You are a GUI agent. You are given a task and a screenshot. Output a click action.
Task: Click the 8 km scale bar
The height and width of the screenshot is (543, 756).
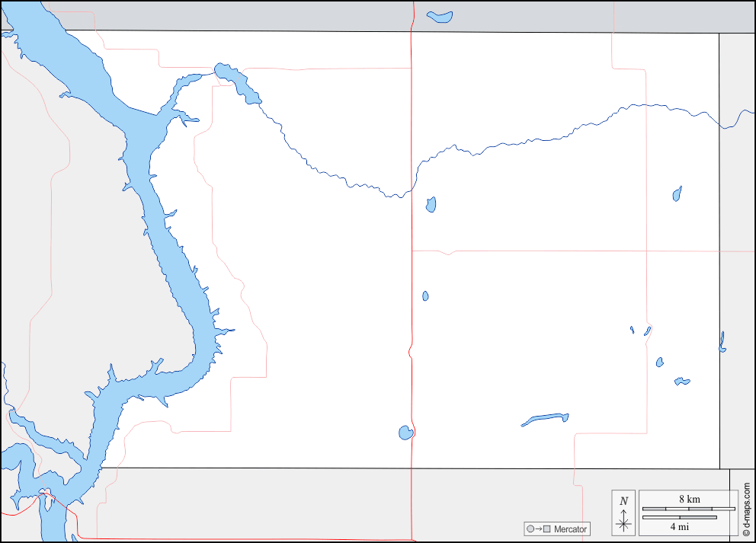pos(688,508)
